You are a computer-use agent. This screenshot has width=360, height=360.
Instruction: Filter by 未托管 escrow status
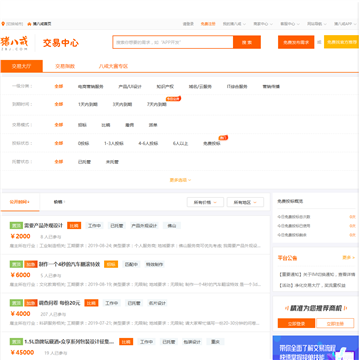(x=112, y=162)
